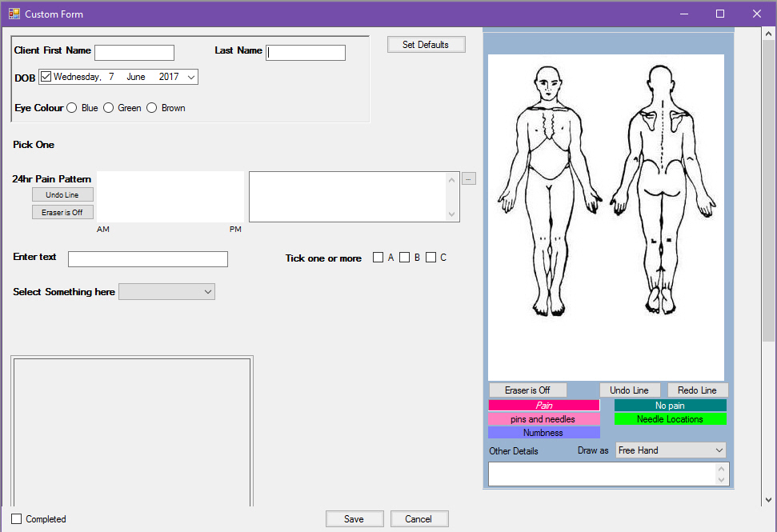
Task: Click Redo Line under body diagram
Action: tap(697, 390)
